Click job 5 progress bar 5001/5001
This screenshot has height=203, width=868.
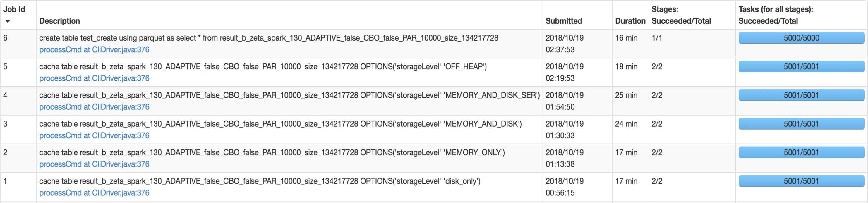[801, 66]
